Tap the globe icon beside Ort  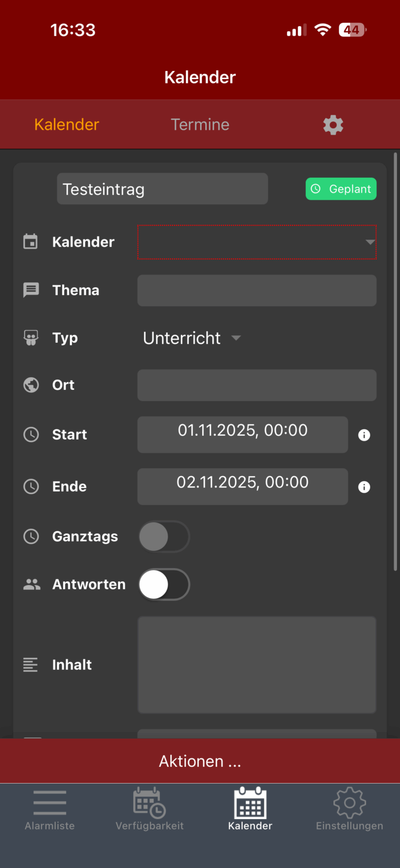pyautogui.click(x=31, y=385)
